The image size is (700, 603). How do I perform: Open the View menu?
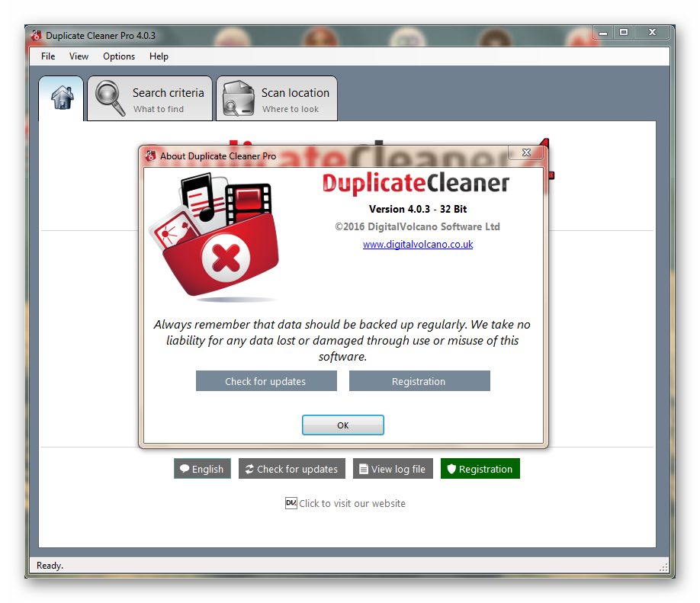(x=79, y=56)
